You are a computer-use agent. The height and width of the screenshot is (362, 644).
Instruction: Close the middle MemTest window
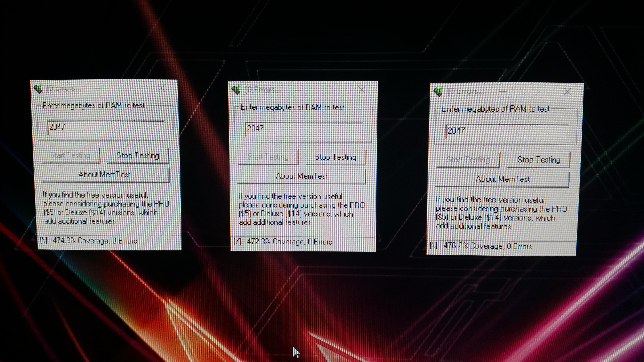click(x=361, y=90)
